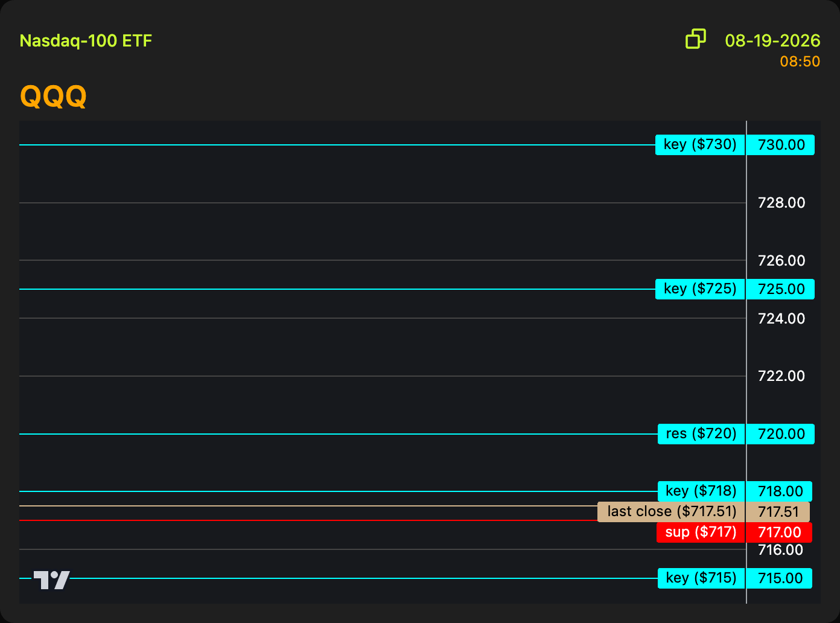Click the 724.00 axis price value
The height and width of the screenshot is (623, 840).
pos(781,318)
